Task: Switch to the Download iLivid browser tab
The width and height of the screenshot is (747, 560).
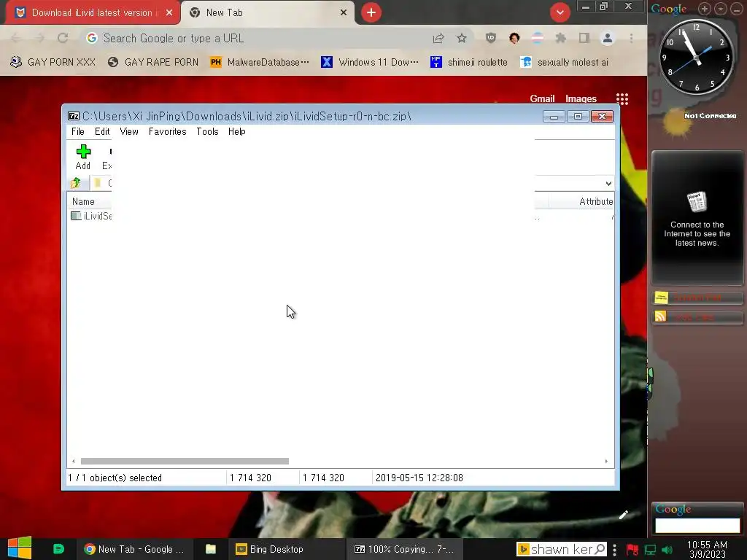Action: click(x=91, y=13)
